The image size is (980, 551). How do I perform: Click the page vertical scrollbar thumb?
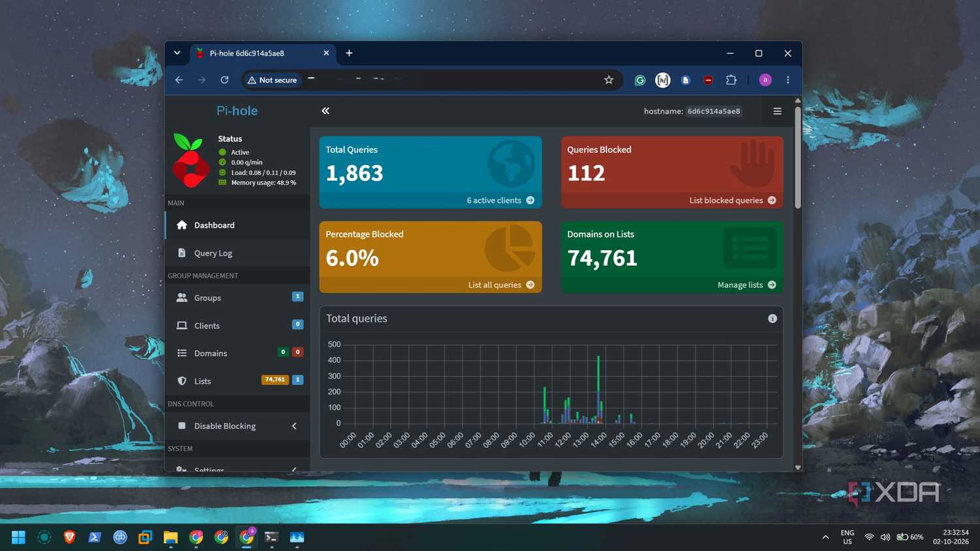pyautogui.click(x=798, y=157)
